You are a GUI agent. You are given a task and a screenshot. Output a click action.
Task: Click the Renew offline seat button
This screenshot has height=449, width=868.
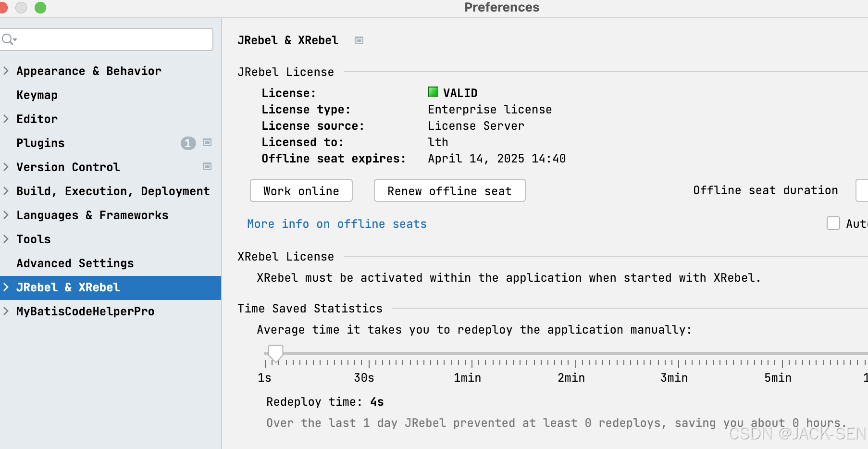click(x=449, y=191)
